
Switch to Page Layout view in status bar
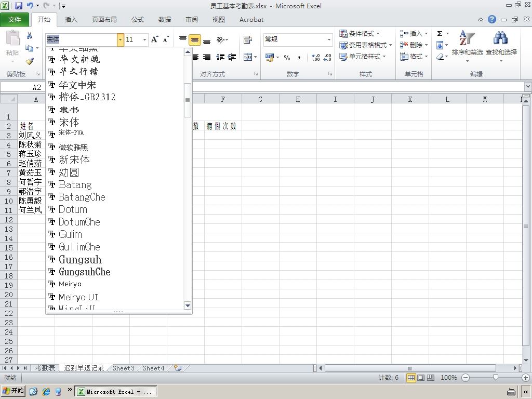421,378
